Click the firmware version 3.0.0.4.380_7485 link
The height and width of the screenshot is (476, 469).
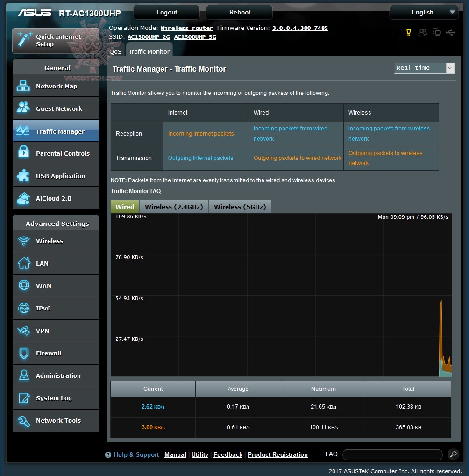click(300, 28)
